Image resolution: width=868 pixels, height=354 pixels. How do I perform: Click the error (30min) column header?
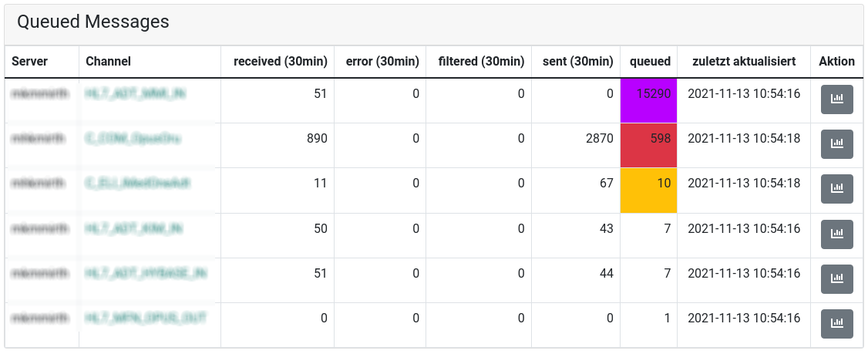(382, 62)
